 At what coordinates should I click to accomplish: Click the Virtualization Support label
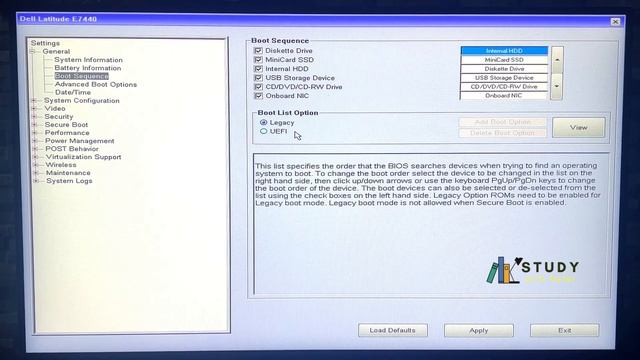83,157
